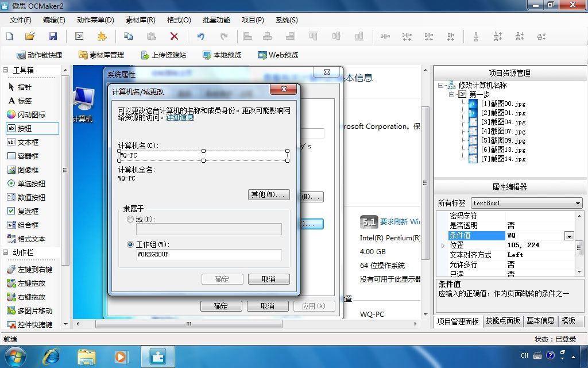The image size is (588, 368).
Task: Choose the 左键到右键 action
Action: click(30, 269)
